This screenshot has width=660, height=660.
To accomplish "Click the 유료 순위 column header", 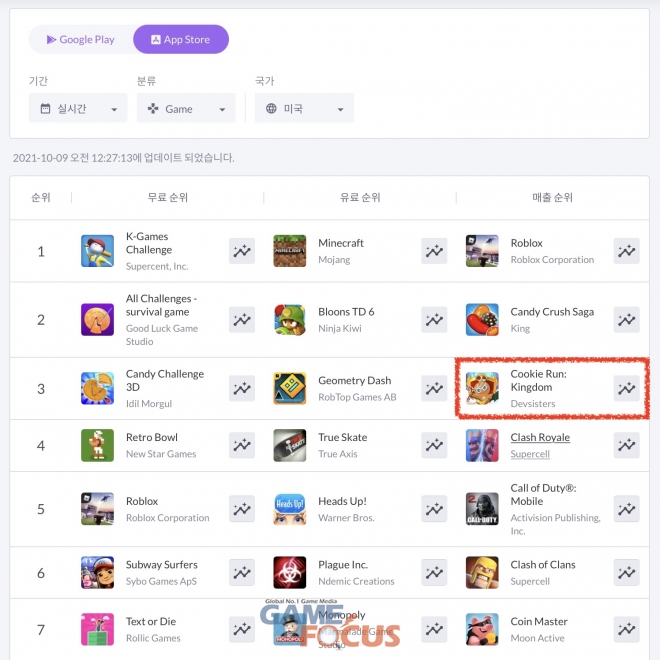I will click(x=360, y=197).
